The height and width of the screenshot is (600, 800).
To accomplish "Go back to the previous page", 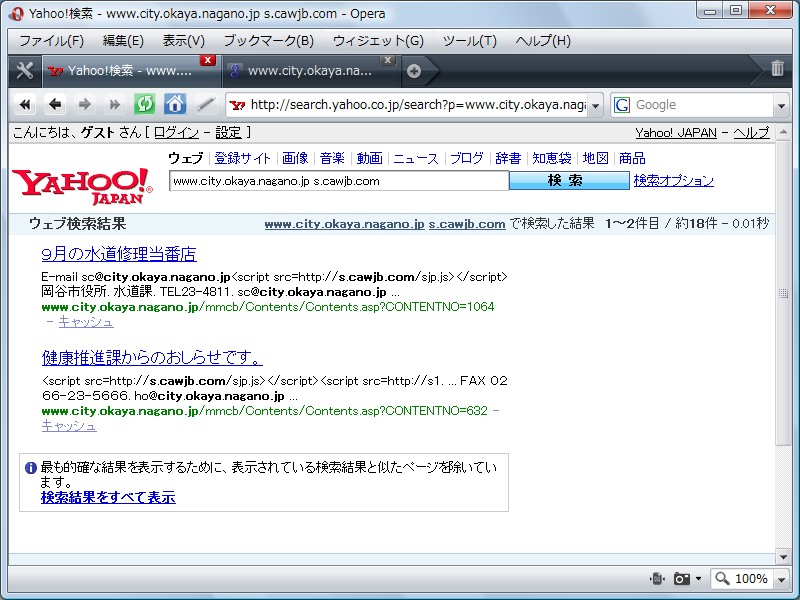I will (x=55, y=105).
